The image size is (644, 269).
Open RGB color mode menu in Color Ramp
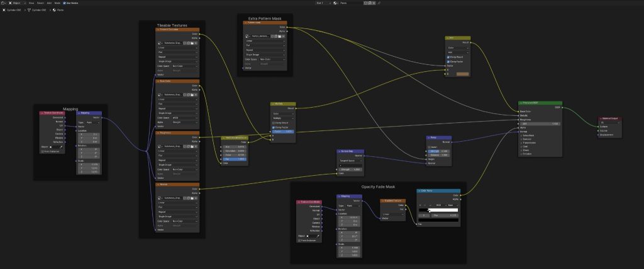[x=440, y=205]
